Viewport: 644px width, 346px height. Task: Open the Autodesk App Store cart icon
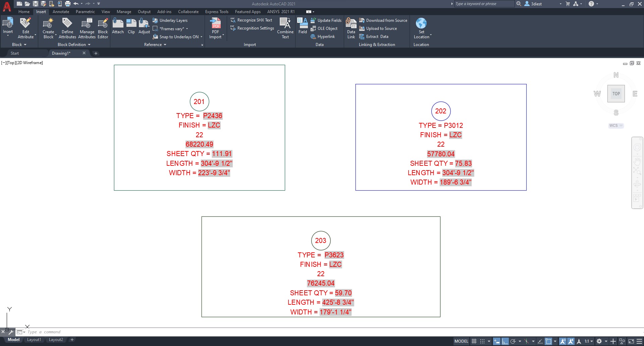(x=568, y=4)
